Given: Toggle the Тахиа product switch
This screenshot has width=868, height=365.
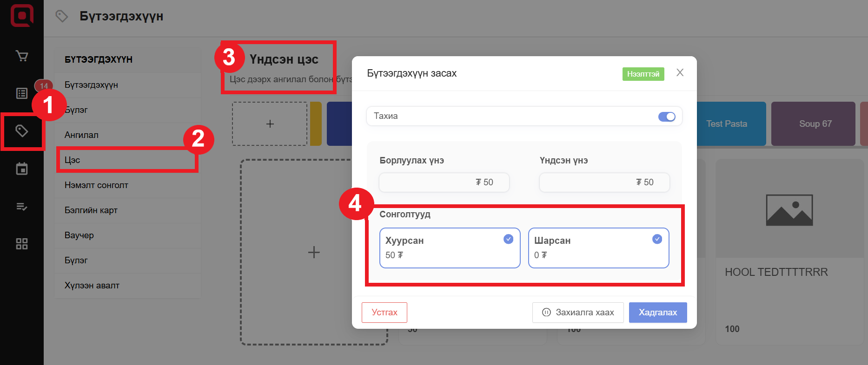Looking at the screenshot, I should click(666, 117).
